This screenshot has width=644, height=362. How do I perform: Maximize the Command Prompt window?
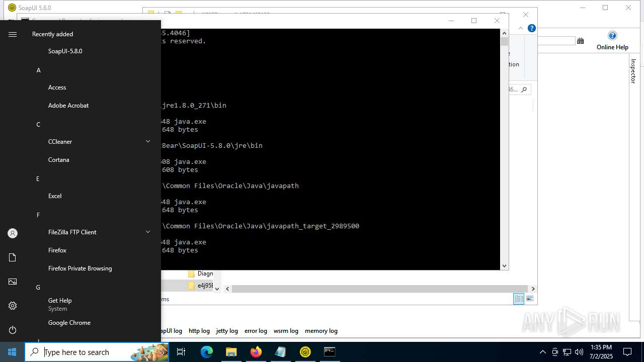(x=474, y=21)
